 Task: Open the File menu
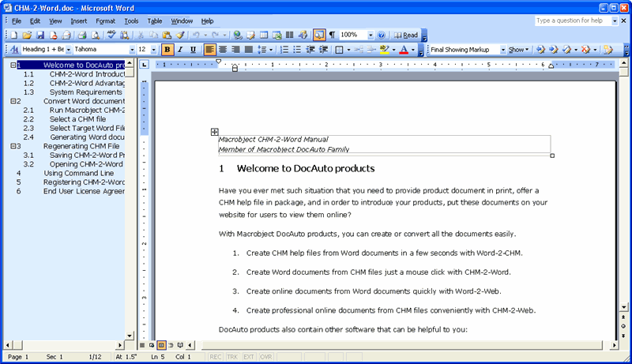click(x=17, y=21)
